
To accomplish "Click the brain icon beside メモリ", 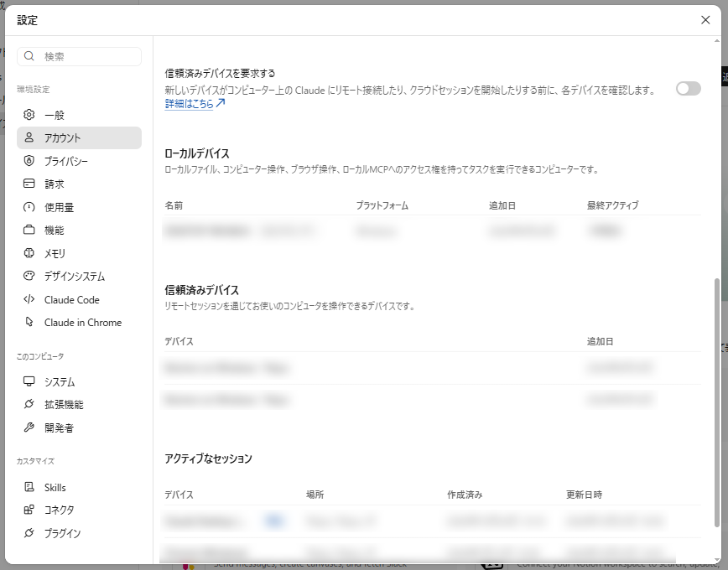I will [x=29, y=253].
